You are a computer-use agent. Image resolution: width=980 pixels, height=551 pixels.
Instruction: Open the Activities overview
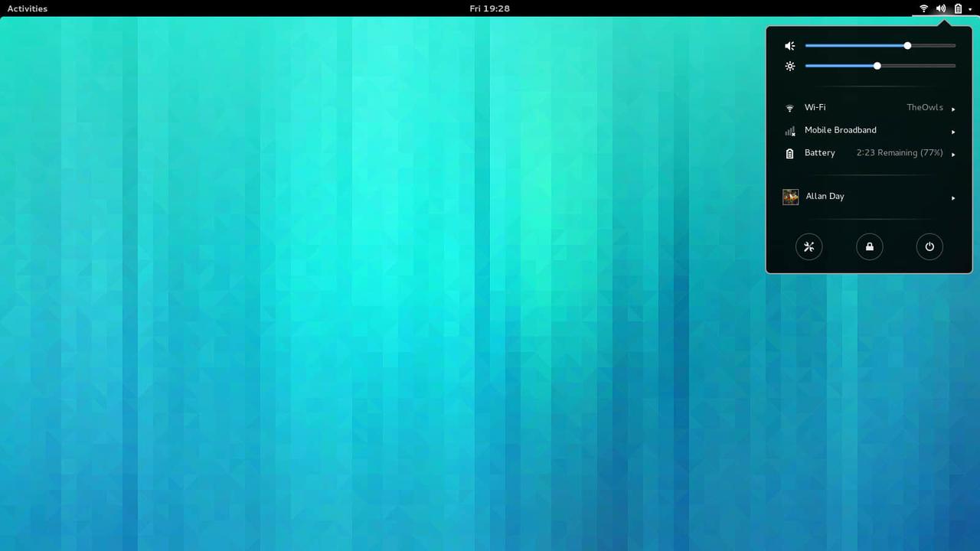pyautogui.click(x=27, y=8)
